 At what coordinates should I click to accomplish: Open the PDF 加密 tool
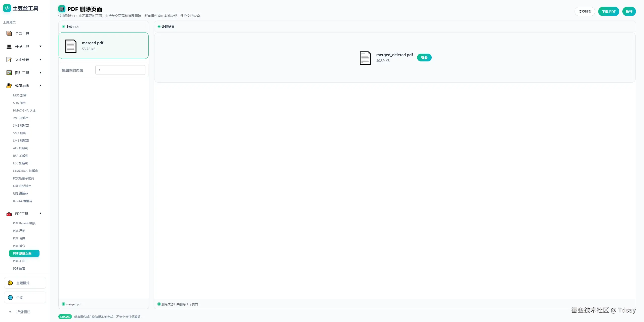pyautogui.click(x=19, y=261)
